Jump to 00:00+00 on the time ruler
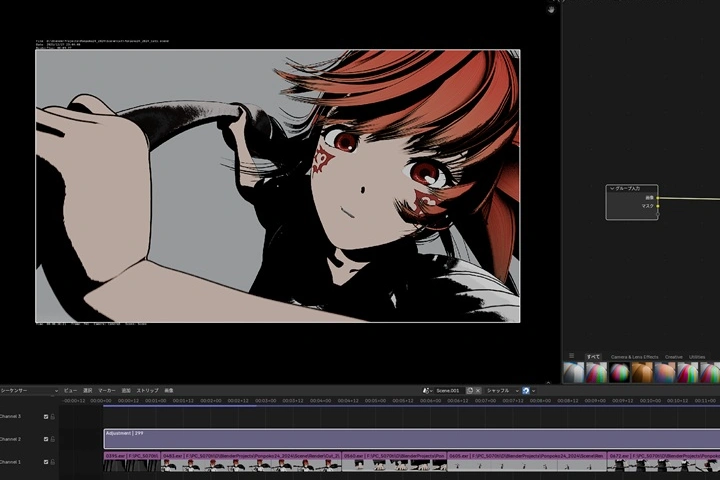The image size is (720, 480). point(101,401)
